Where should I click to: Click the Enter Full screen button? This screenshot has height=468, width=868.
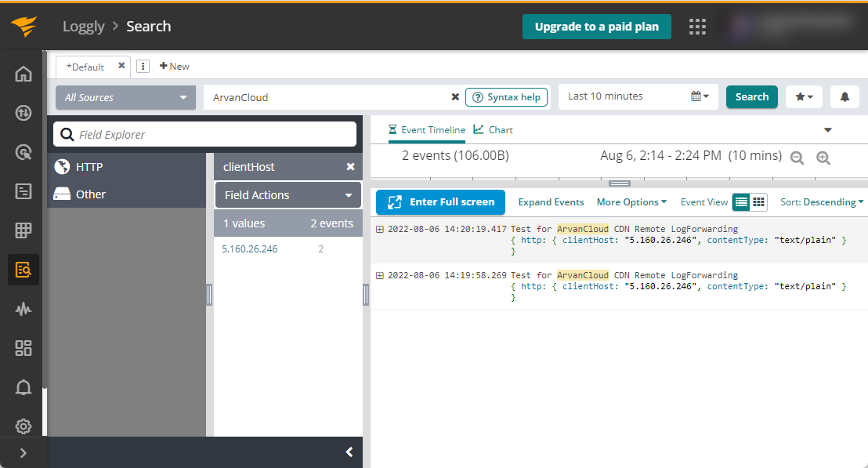coord(440,202)
